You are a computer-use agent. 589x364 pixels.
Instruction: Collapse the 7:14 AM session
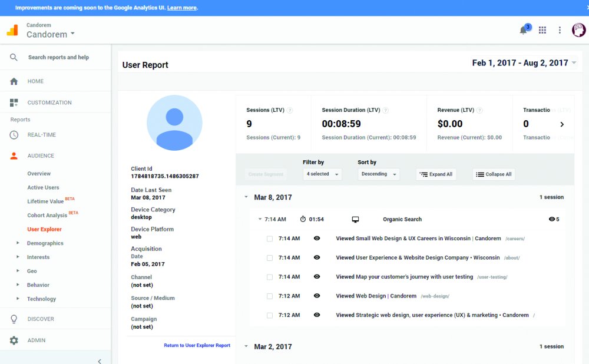[x=260, y=219]
